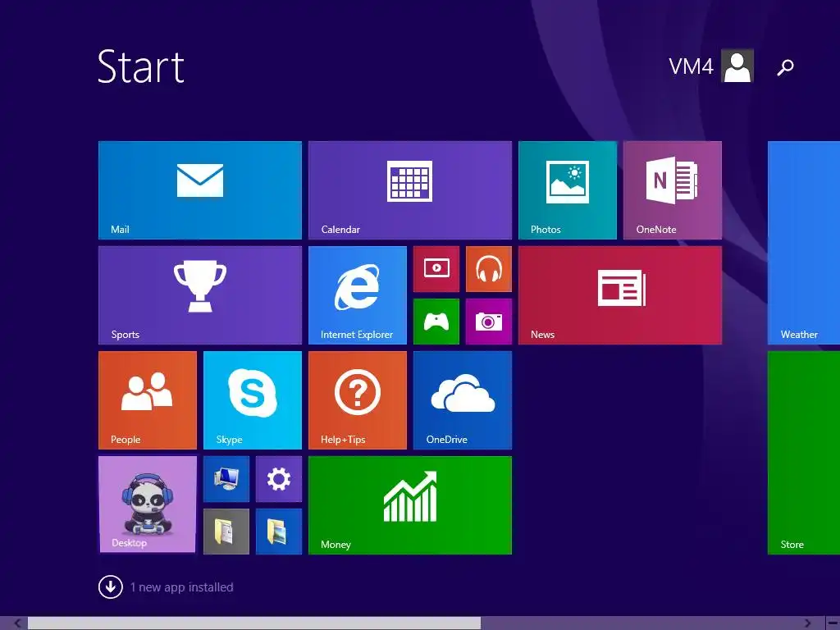Open the Mail tile
Viewport: 840px width, 630px height.
pos(200,190)
